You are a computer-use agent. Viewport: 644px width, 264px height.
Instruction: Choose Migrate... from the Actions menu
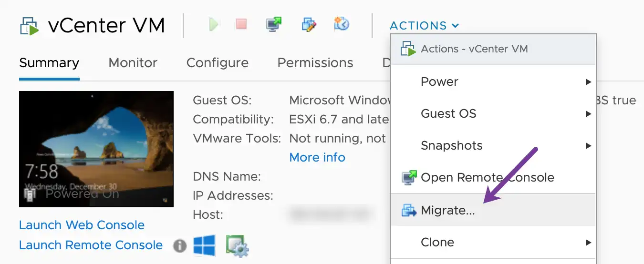click(493, 210)
